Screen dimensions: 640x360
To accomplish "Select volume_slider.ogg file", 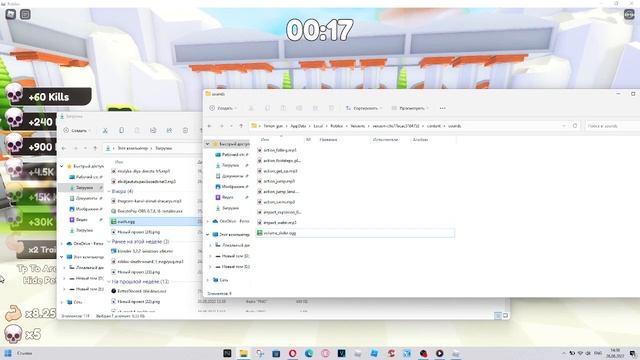I will click(x=355, y=233).
